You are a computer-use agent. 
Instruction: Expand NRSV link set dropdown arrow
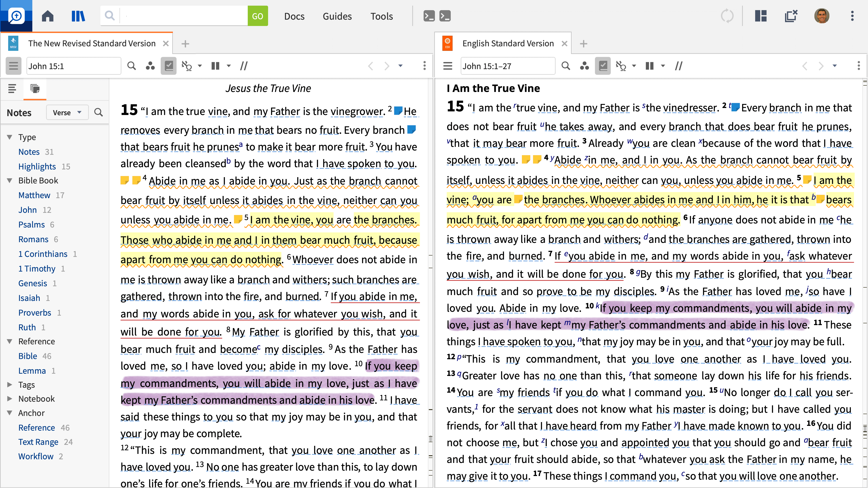pyautogui.click(x=199, y=66)
